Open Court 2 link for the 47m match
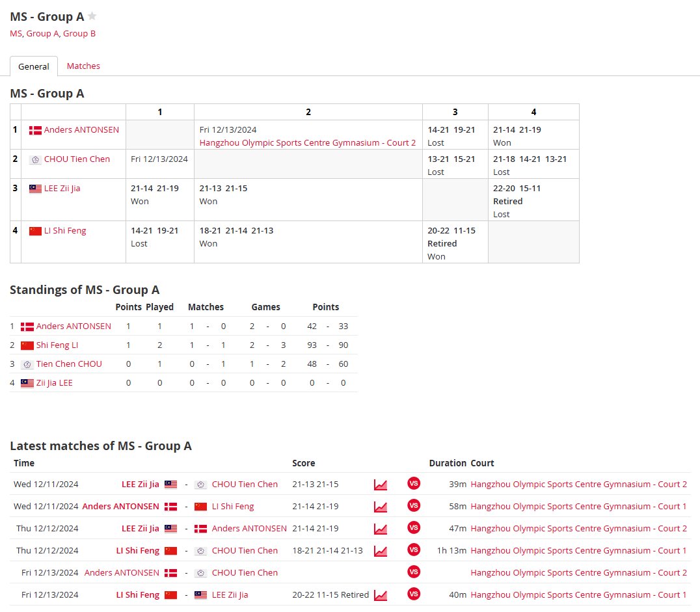Image resolution: width=700 pixels, height=612 pixels. click(x=578, y=529)
